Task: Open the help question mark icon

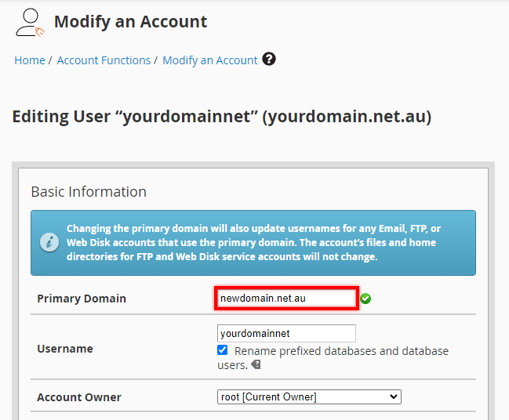Action: [x=269, y=59]
